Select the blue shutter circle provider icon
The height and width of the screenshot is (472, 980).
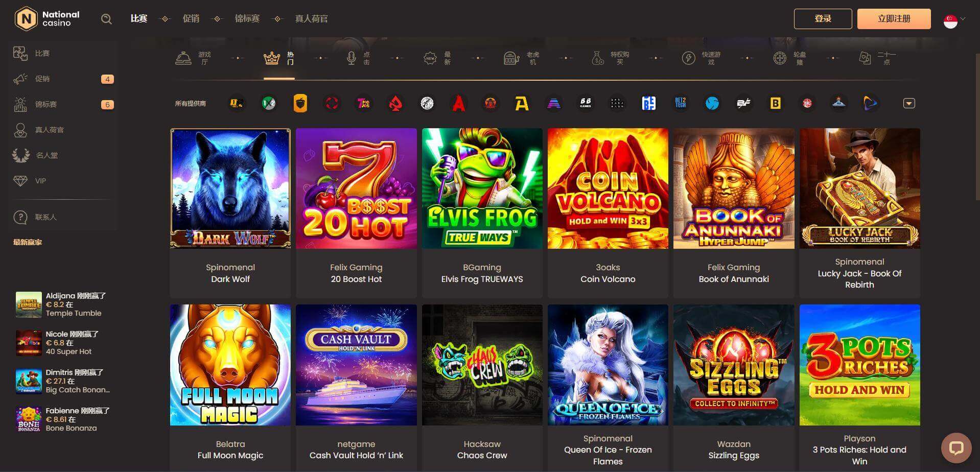pyautogui.click(x=712, y=103)
